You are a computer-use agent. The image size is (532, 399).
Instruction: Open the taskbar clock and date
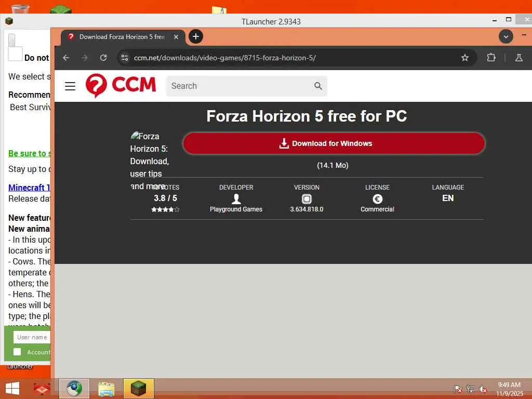pos(509,389)
